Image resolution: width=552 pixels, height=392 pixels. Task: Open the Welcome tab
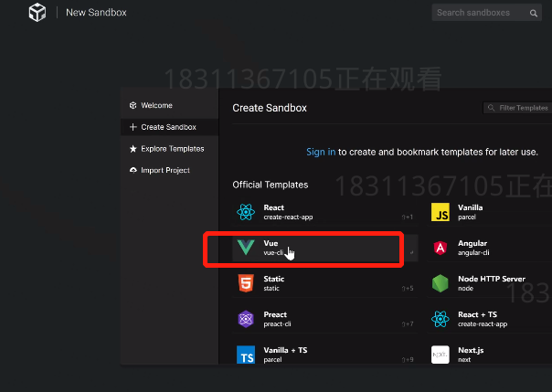click(169, 105)
